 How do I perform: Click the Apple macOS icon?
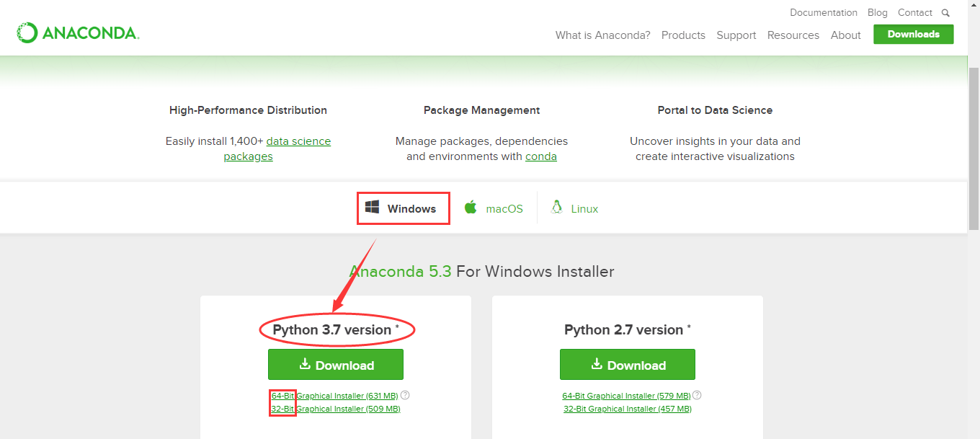[471, 208]
